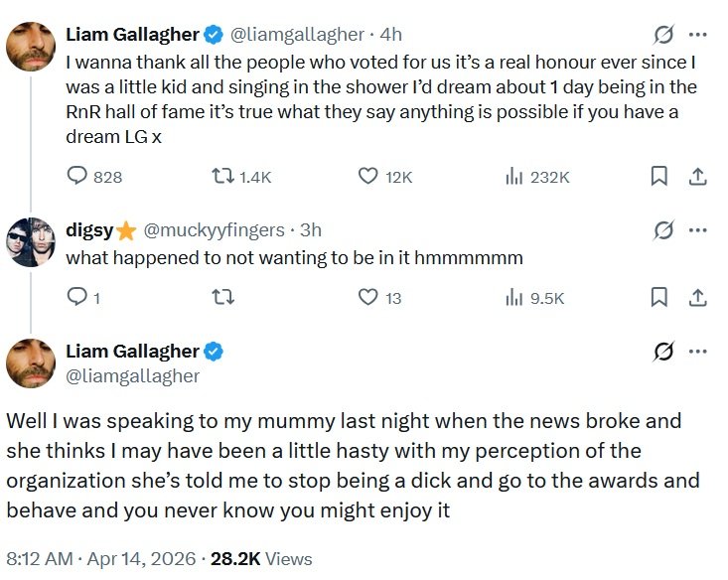The width and height of the screenshot is (728, 580).
Task: Like Liam Gallagher's tweet with 12K likes
Action: point(368,176)
